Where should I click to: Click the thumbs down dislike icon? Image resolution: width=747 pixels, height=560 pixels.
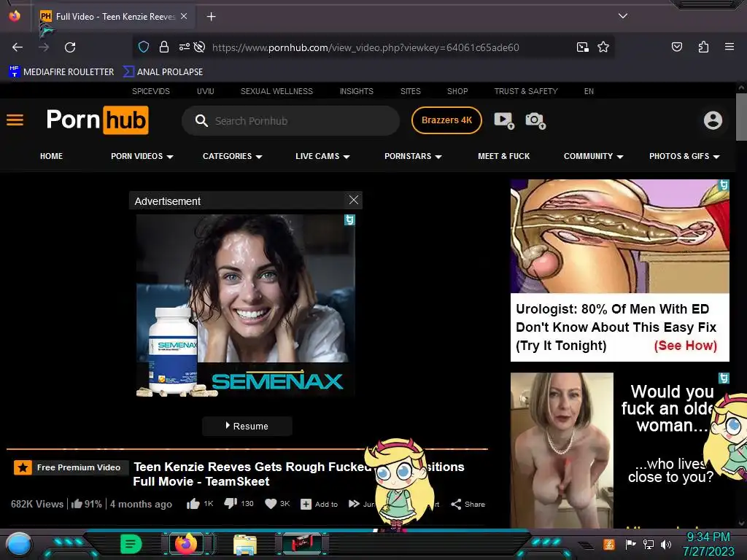click(x=231, y=503)
